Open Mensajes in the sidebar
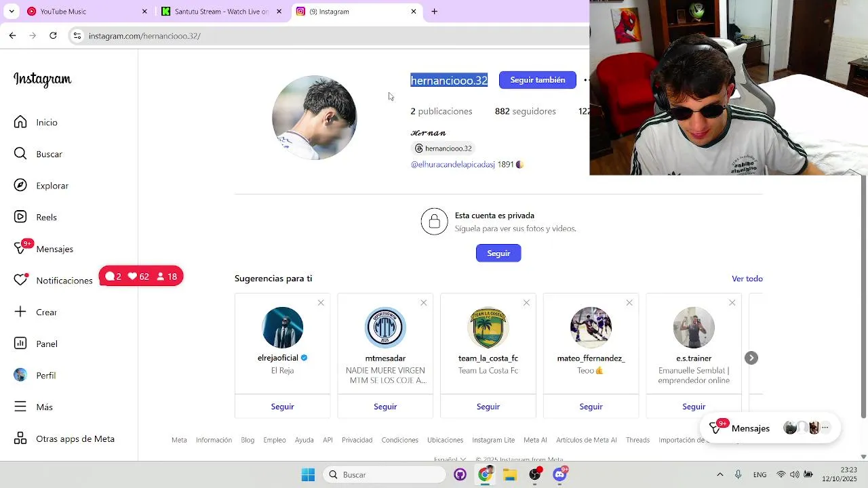Image resolution: width=868 pixels, height=488 pixels. [x=44, y=249]
